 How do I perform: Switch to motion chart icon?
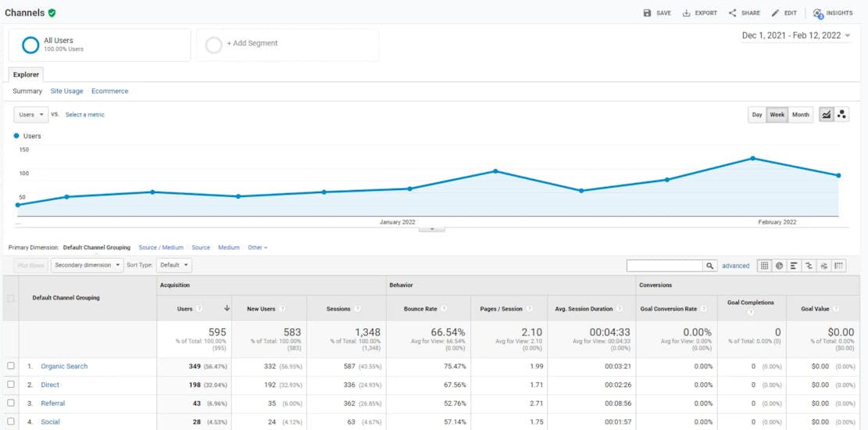click(x=841, y=115)
